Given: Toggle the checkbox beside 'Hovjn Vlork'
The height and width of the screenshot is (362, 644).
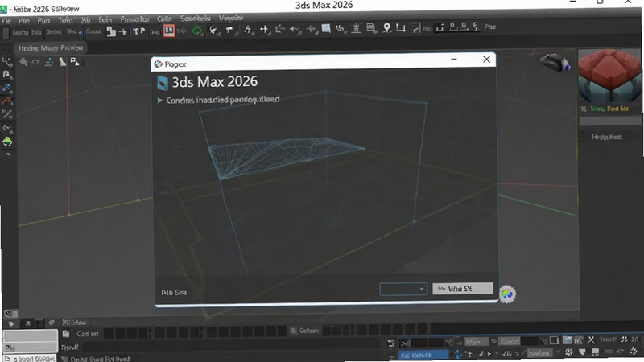Looking at the screenshot, I should click(582, 137).
